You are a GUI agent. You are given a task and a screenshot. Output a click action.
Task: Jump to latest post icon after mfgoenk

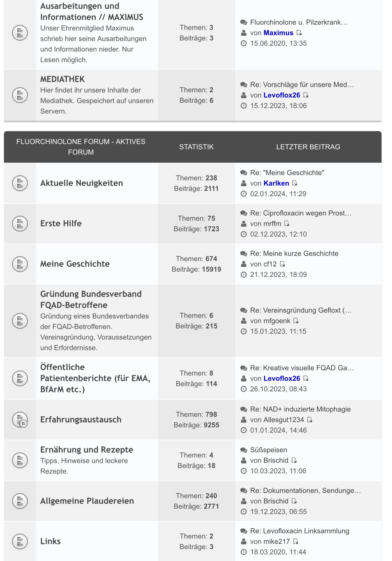pyautogui.click(x=296, y=321)
